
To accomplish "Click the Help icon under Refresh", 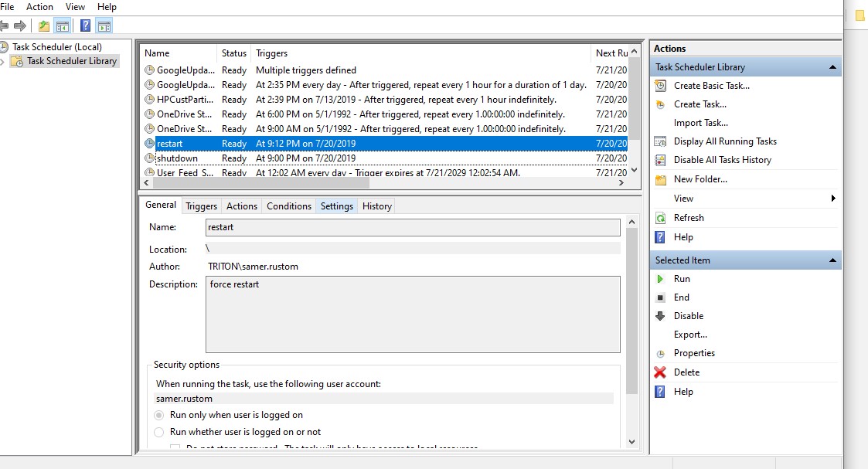I will click(x=660, y=236).
